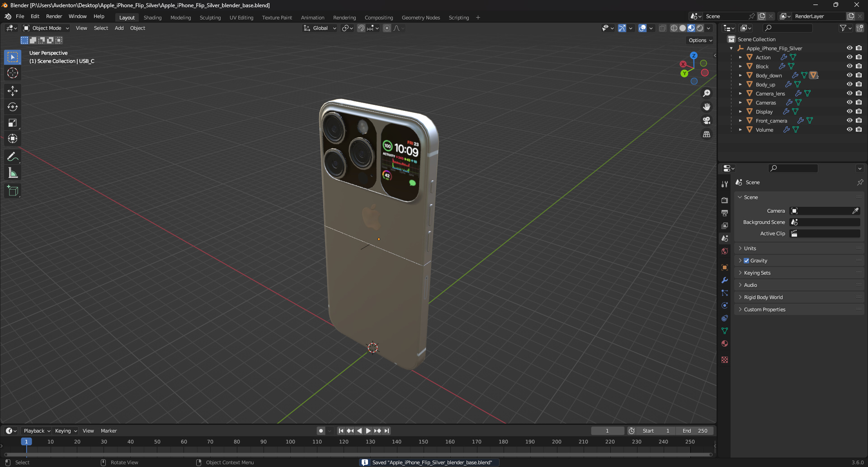Select the Annotate tool
Viewport: 868px width, 467px height.
[x=13, y=157]
